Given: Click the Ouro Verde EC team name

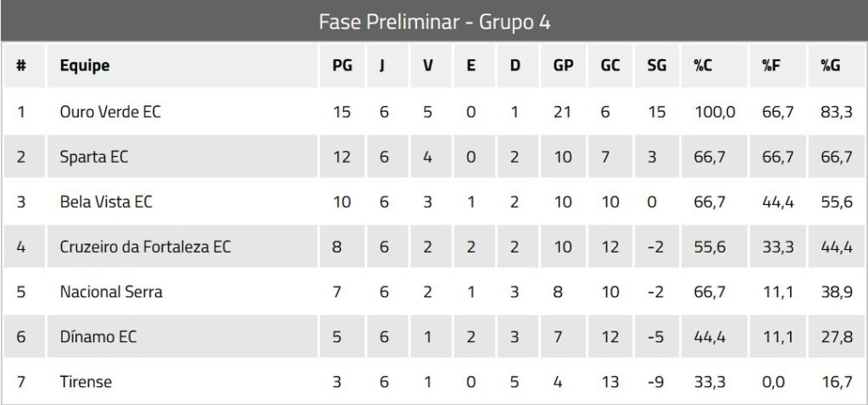Looking at the screenshot, I should point(110,112).
